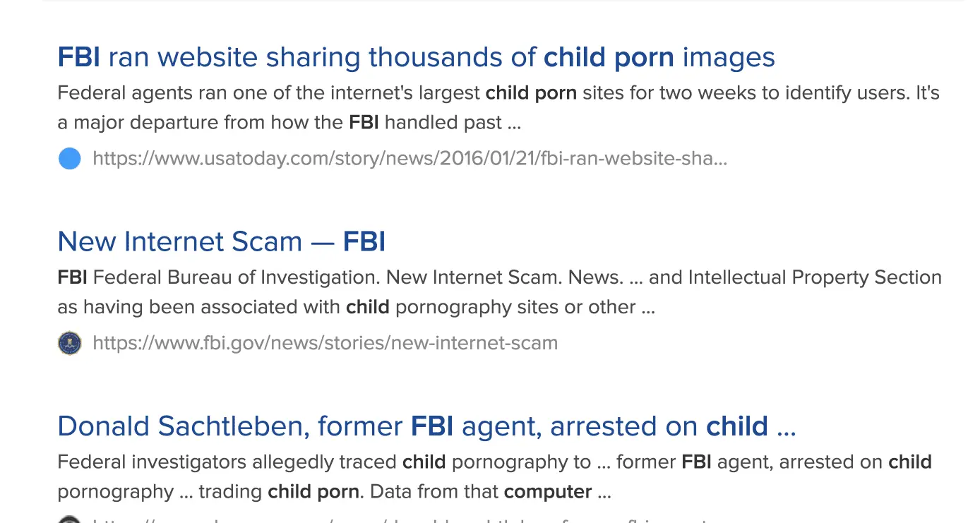Click the cut-off favicon under the Sachtleben result

(x=69, y=520)
